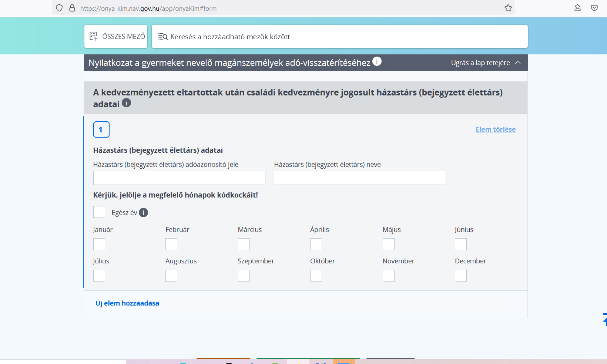Check the Egész év checkbox
607x364 pixels.
pos(99,212)
